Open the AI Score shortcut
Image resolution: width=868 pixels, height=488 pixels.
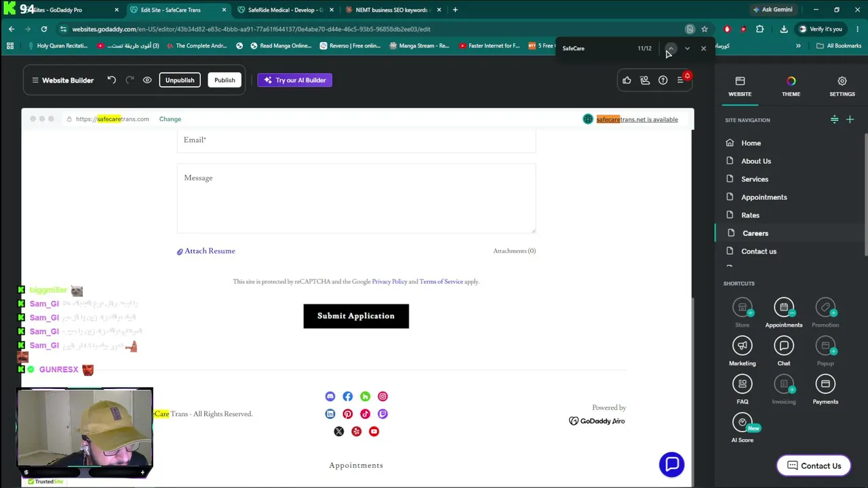(743, 428)
